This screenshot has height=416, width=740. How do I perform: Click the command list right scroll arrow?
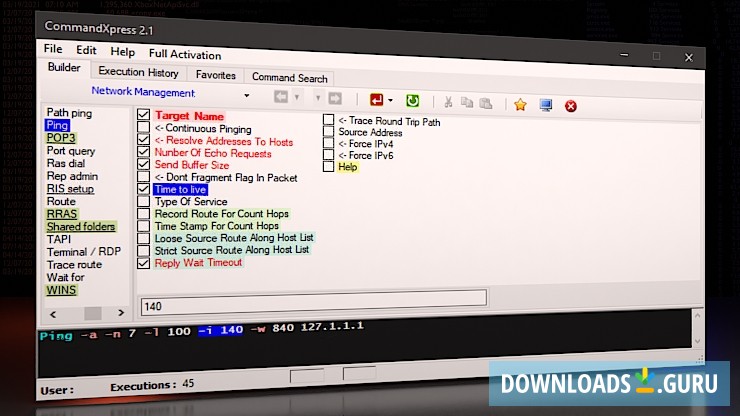click(121, 313)
